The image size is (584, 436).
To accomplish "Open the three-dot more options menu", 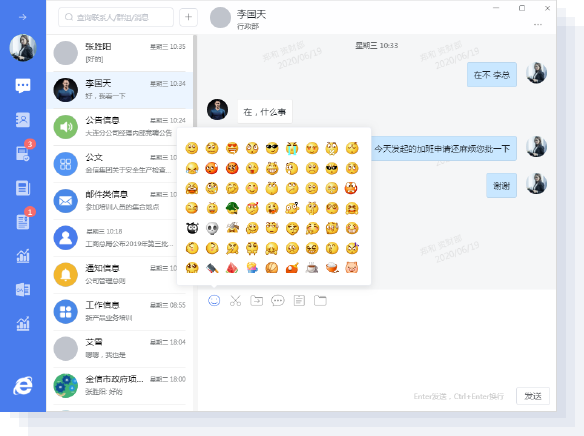I will pos(537,25).
